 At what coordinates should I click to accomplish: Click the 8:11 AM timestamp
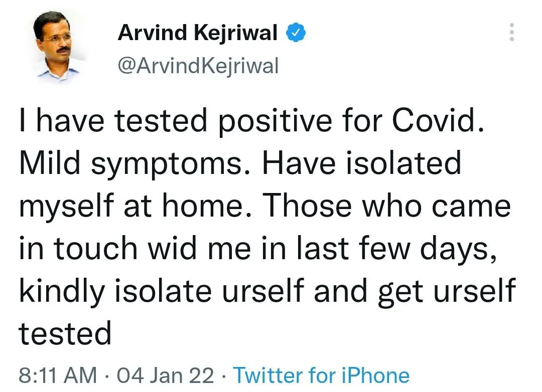pos(58,375)
